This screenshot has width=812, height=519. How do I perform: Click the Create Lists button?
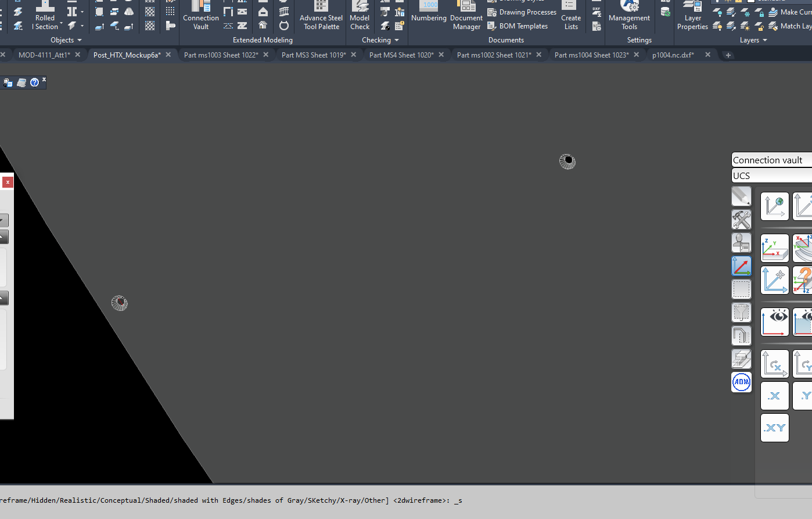(571, 16)
